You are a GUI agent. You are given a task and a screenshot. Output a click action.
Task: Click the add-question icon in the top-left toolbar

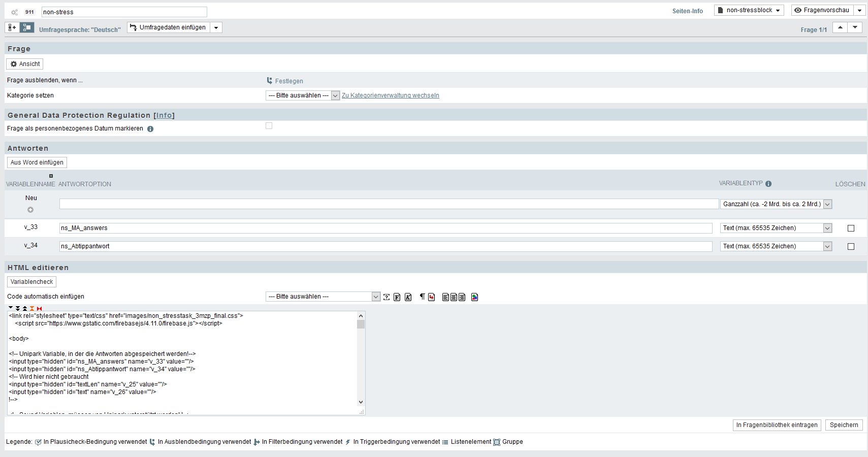[12, 27]
